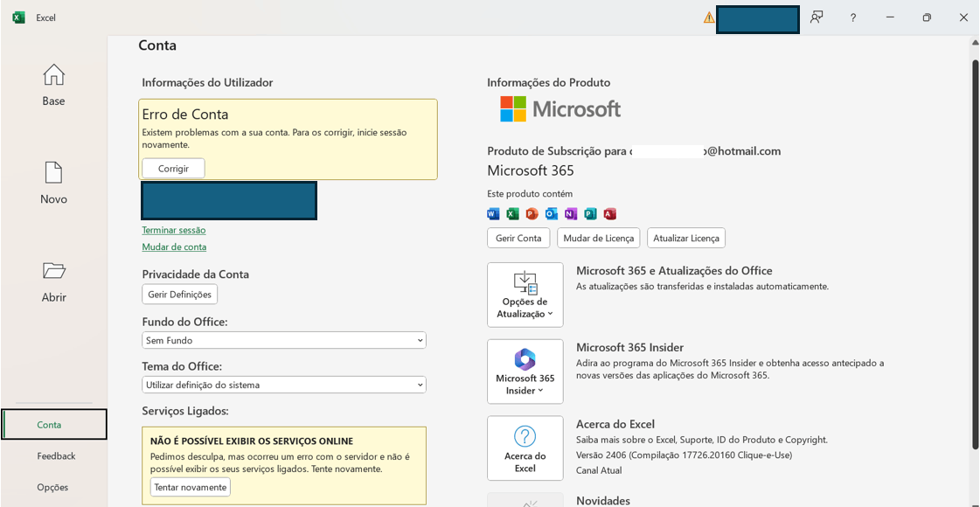
Task: Select the Novo new document icon
Action: click(53, 173)
